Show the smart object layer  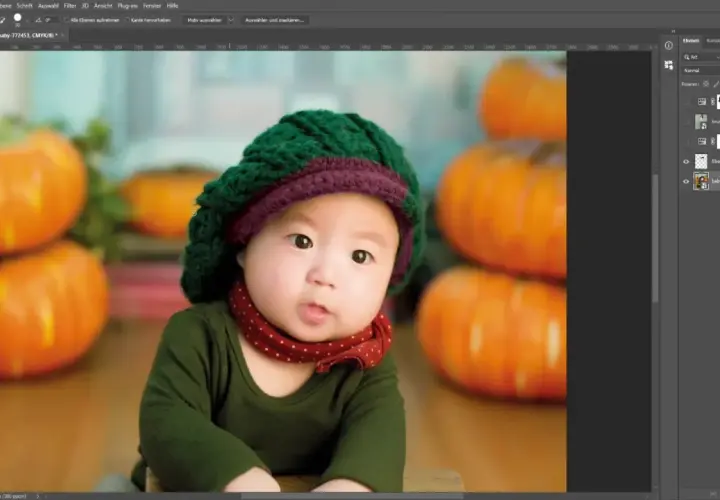686,122
